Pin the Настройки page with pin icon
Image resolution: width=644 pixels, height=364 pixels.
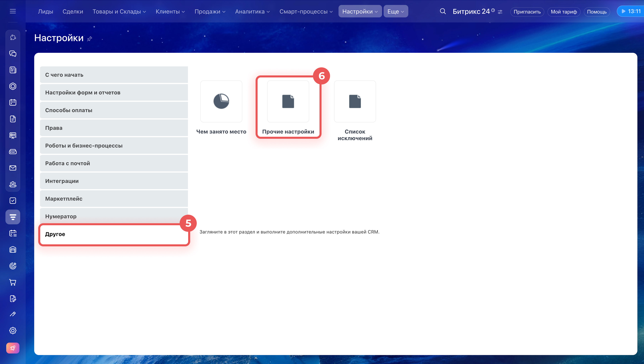(90, 39)
